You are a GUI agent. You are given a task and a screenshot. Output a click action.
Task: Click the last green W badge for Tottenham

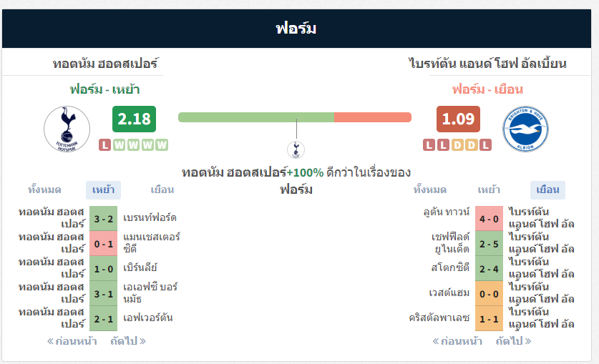tap(162, 145)
